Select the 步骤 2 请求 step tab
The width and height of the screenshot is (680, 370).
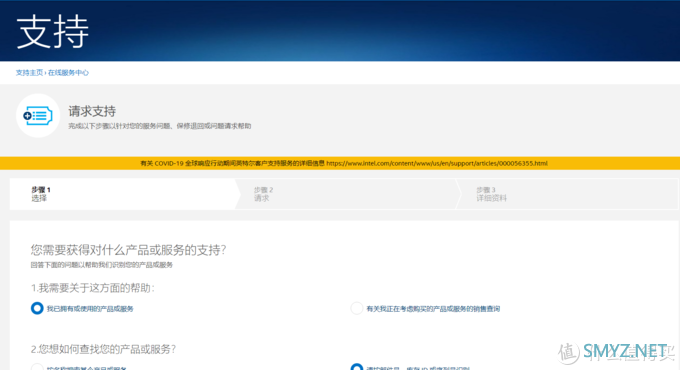click(x=347, y=194)
